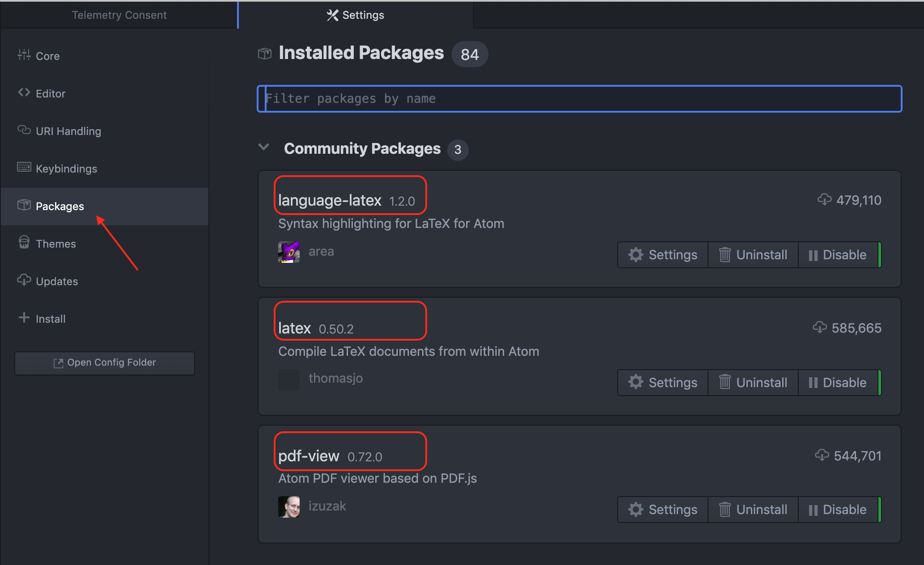This screenshot has width=924, height=565.
Task: Select the Packages sidebar item
Action: [x=59, y=206]
